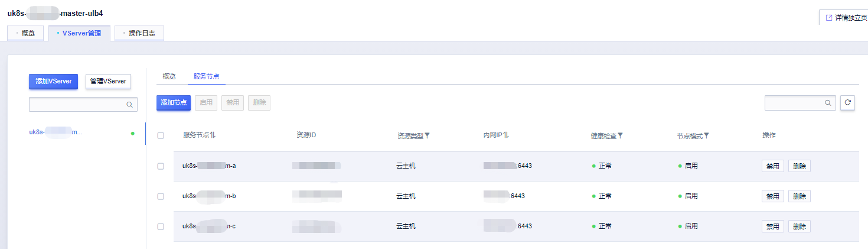This screenshot has height=249, width=868.
Task: Select the uk8s VServer list item
Action: tap(56, 132)
